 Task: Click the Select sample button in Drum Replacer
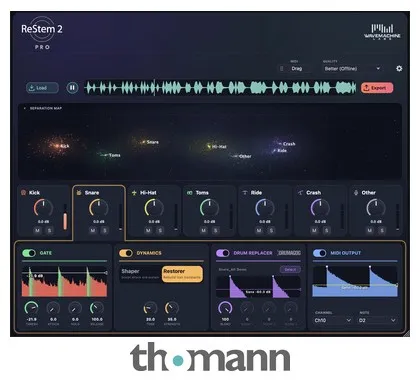point(290,269)
